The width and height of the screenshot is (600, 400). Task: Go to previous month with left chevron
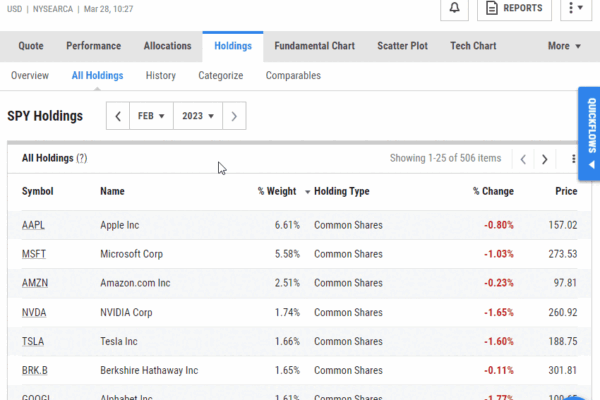[118, 116]
